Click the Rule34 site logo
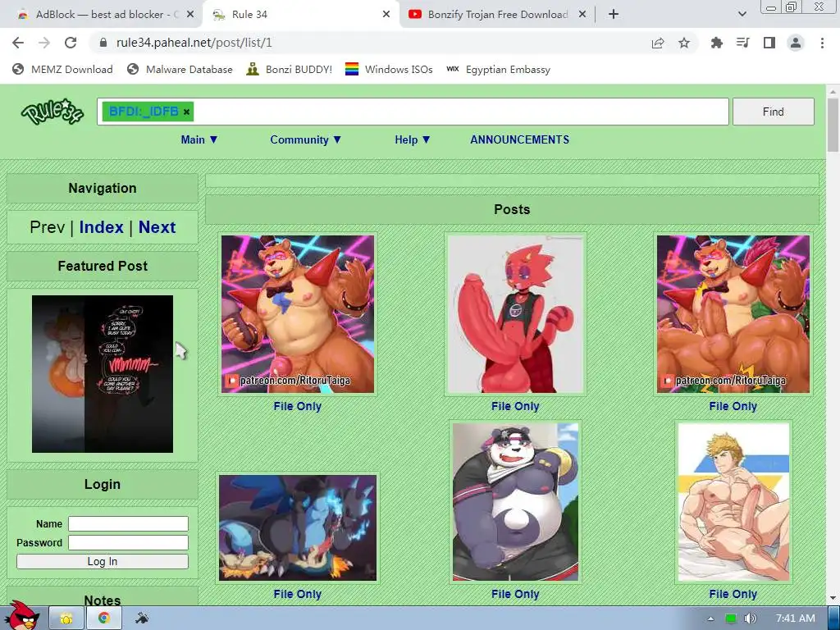 pyautogui.click(x=52, y=112)
